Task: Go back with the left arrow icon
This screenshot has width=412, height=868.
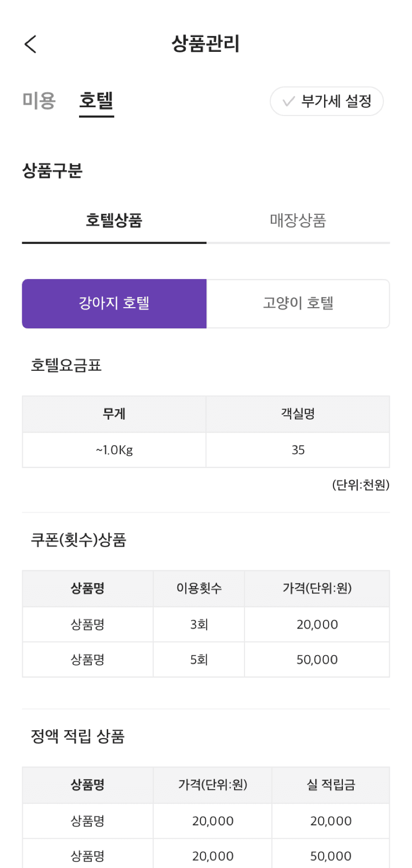Action: click(31, 44)
